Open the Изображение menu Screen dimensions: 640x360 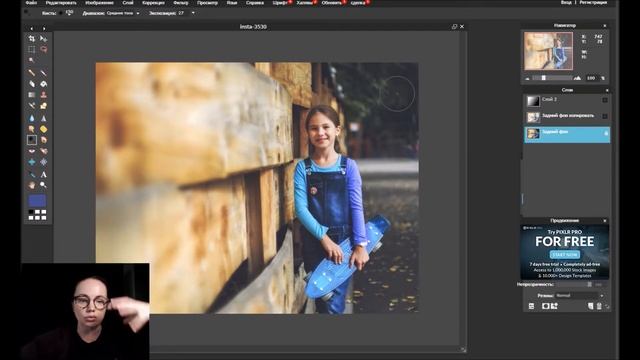point(100,2)
